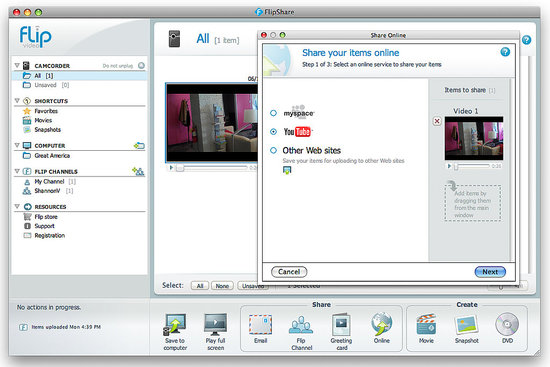Collapse the Shortcuts section
550x367 pixels.
[17, 101]
